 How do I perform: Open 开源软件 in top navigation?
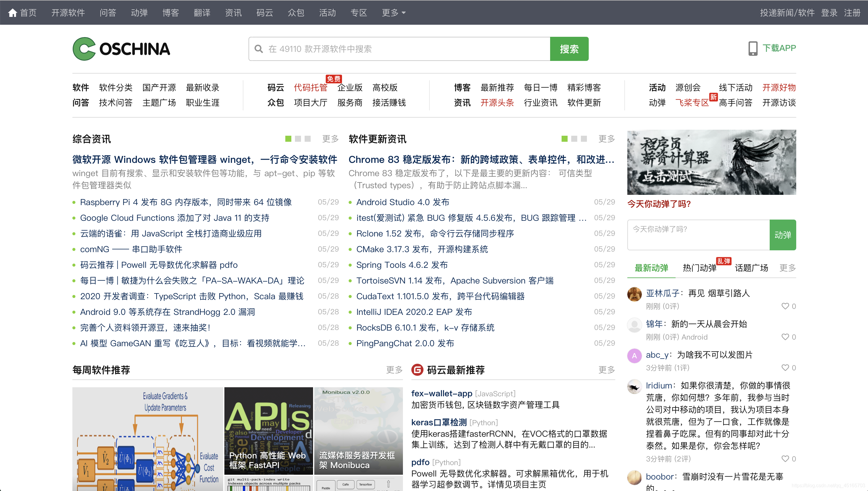coord(68,13)
